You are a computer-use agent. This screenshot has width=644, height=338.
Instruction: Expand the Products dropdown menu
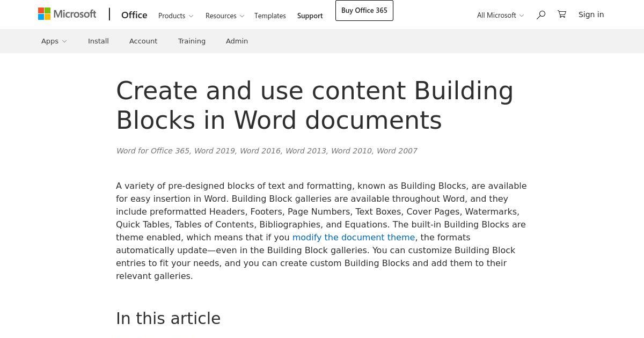(x=176, y=16)
